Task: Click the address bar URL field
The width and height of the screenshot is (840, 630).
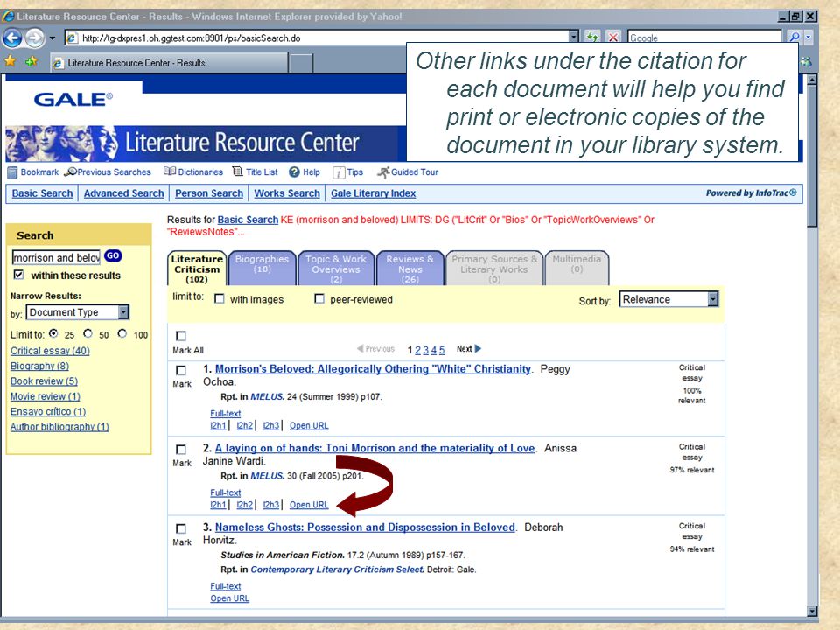Action: coord(316,38)
